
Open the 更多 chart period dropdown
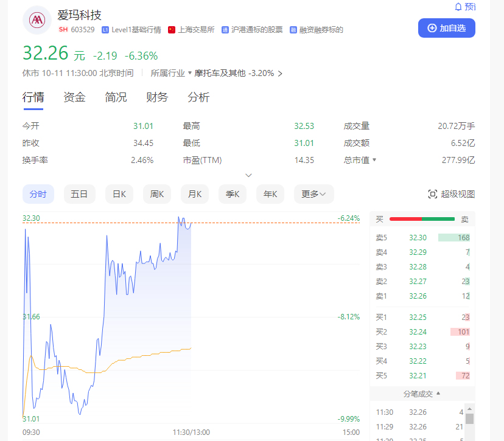click(313, 194)
